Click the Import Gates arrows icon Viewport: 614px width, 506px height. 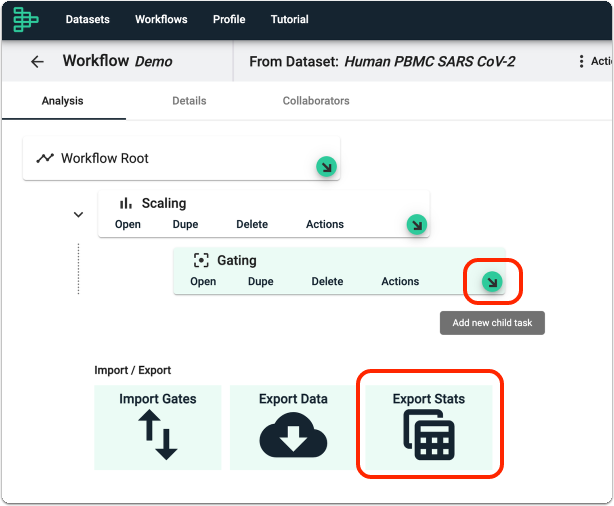click(x=158, y=435)
